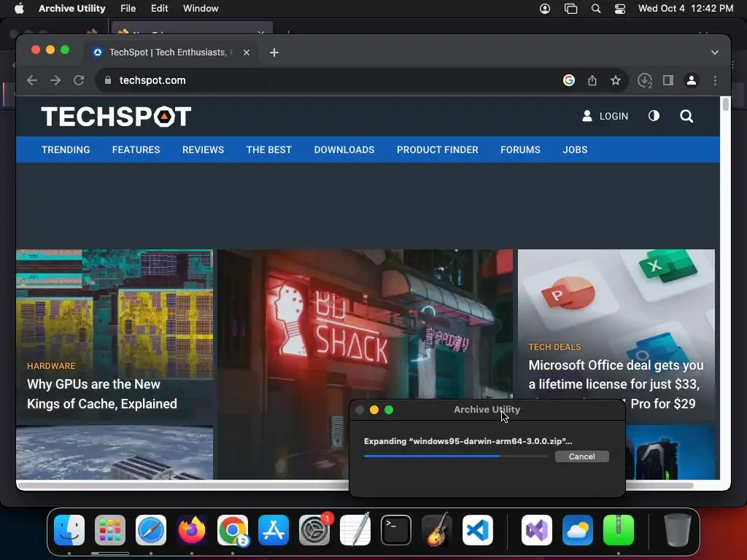Open Google Chrome from the Dock
The height and width of the screenshot is (560, 747).
point(233,529)
